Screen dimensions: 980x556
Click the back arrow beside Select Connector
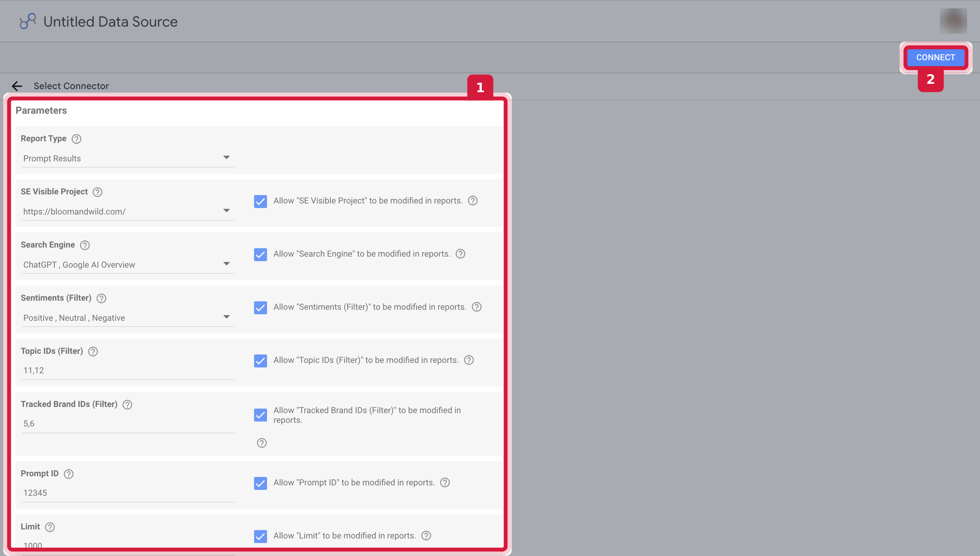point(17,86)
